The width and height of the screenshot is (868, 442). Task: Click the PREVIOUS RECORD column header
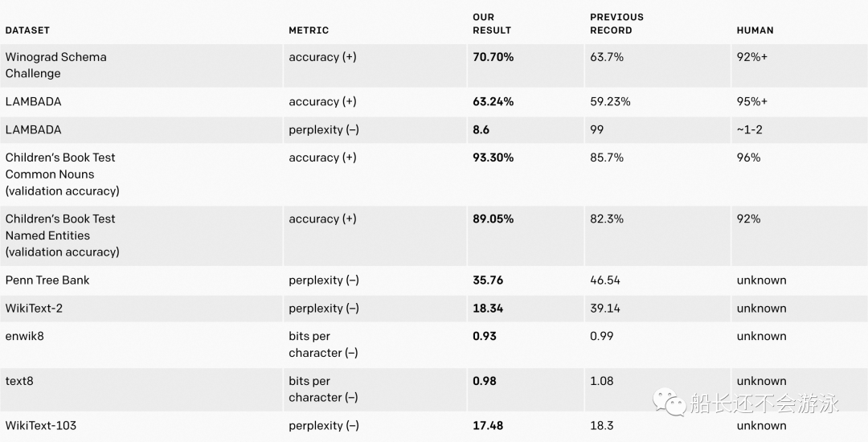click(x=616, y=24)
